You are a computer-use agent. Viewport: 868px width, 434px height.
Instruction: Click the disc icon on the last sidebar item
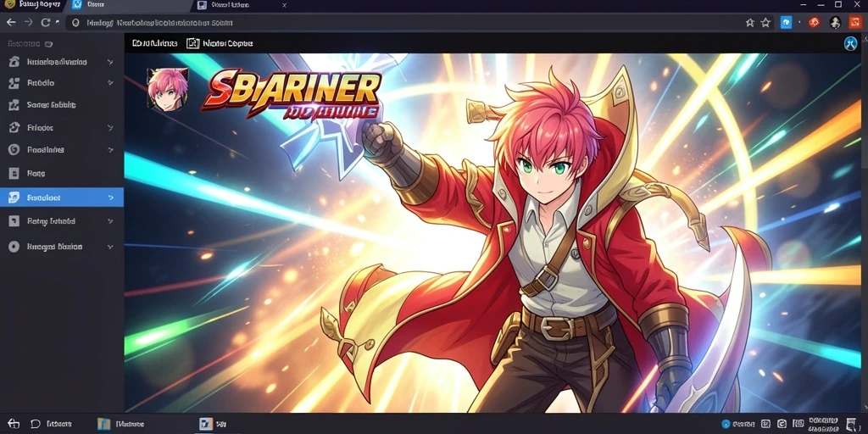[x=14, y=247]
